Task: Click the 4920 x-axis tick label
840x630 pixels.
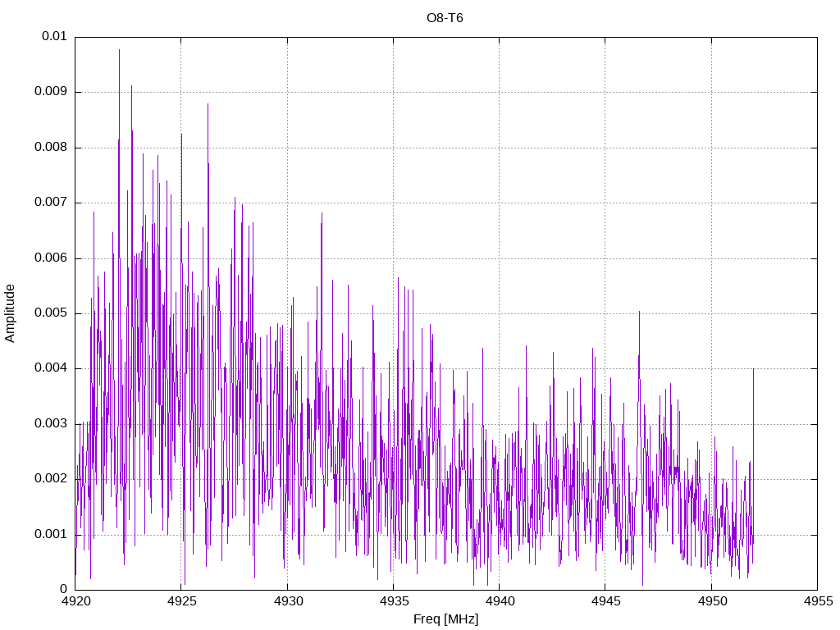Action: (76, 601)
